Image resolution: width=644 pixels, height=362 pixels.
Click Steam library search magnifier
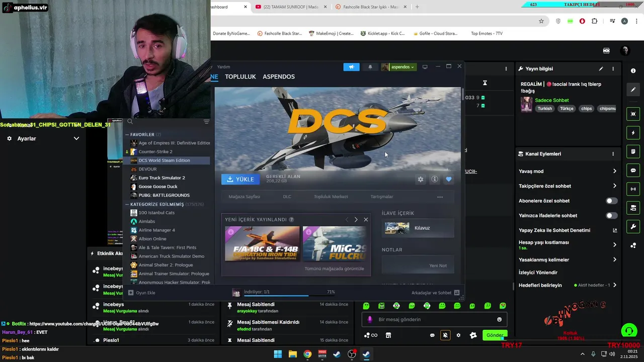tap(130, 121)
